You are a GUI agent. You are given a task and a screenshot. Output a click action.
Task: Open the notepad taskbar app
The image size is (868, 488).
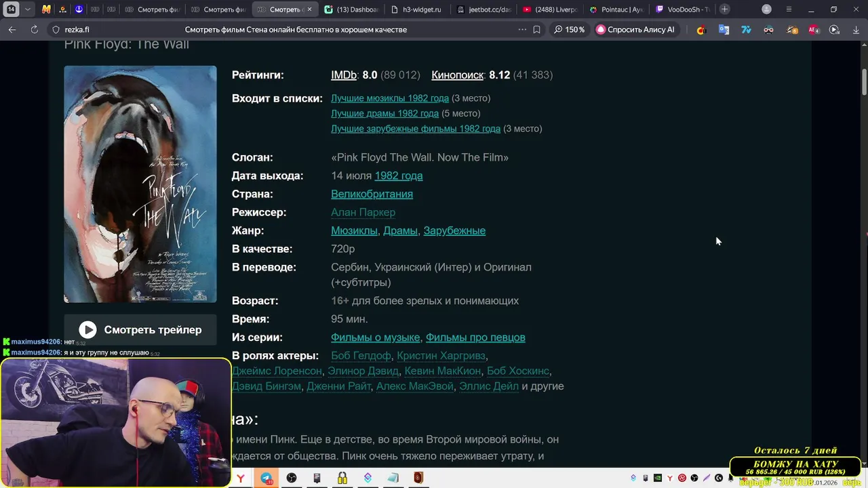click(x=393, y=478)
